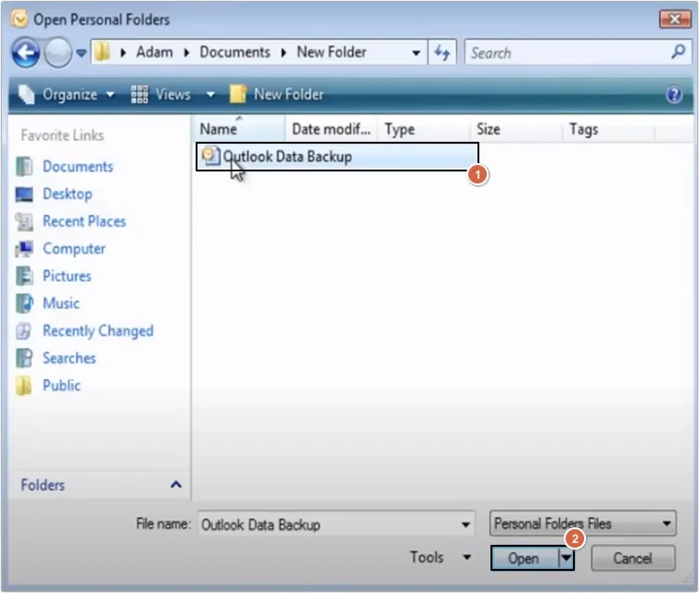Open Pictures favorite link
The width and height of the screenshot is (700, 594).
(x=67, y=276)
